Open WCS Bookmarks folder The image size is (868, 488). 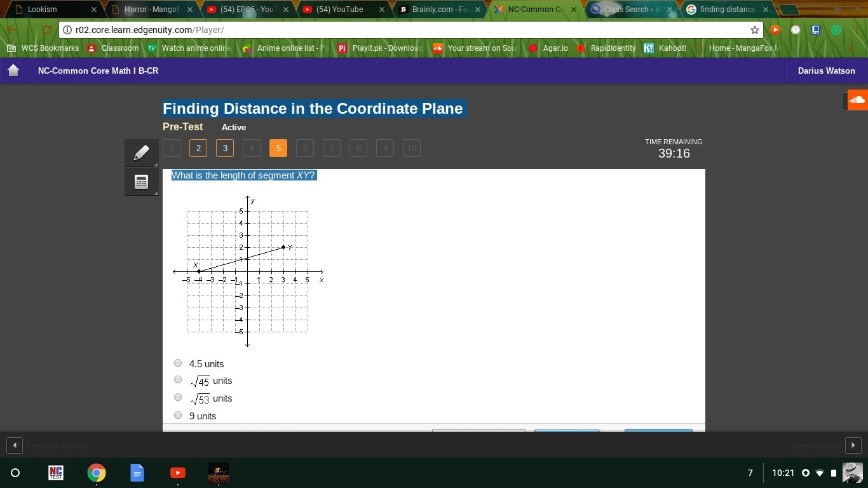pyautogui.click(x=43, y=48)
